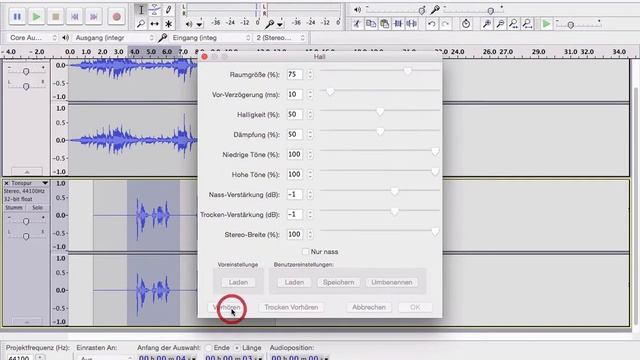Start playback with the large green Play button
Screen dimensions: 640x360
(x=36, y=17)
